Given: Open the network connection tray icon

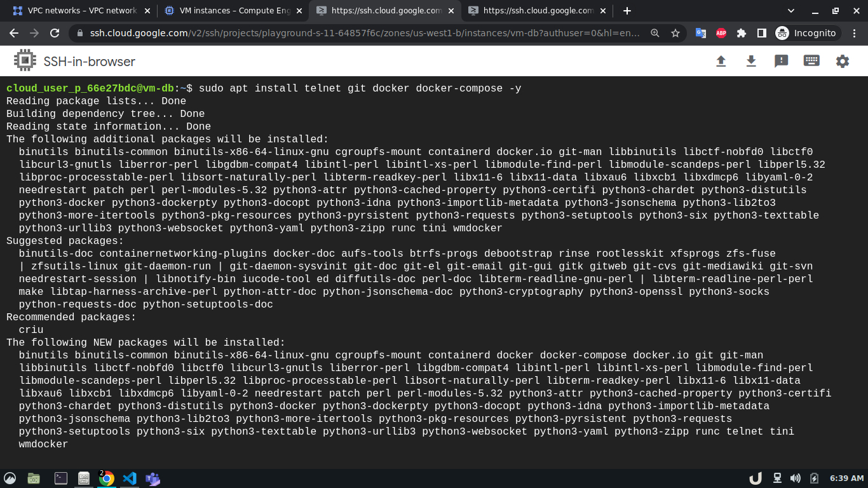Looking at the screenshot, I should (776, 478).
